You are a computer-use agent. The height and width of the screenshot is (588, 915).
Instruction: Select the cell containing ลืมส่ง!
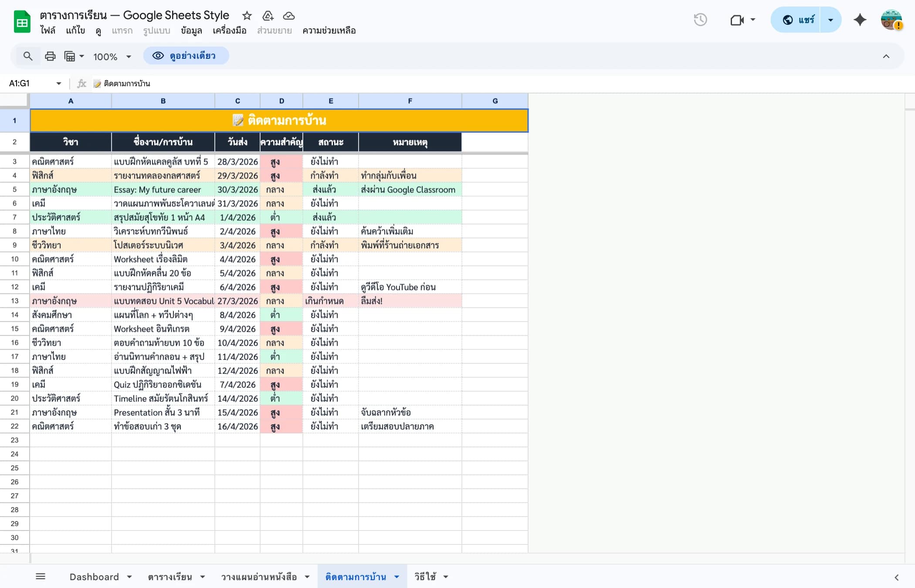[410, 301]
